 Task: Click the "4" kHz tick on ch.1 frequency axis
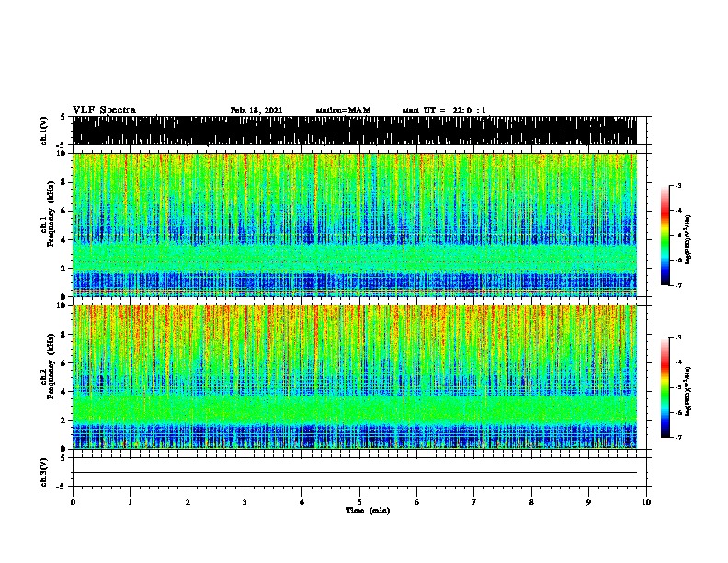click(64, 240)
